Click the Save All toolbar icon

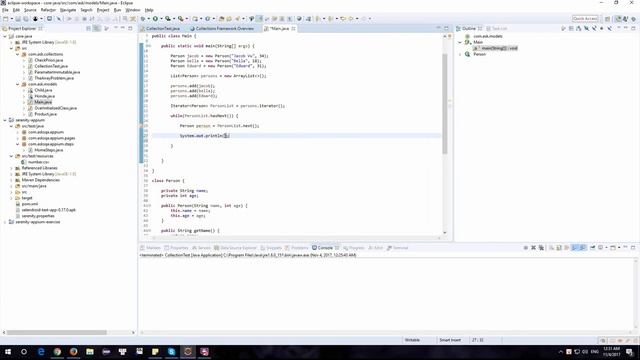[x=26, y=19]
